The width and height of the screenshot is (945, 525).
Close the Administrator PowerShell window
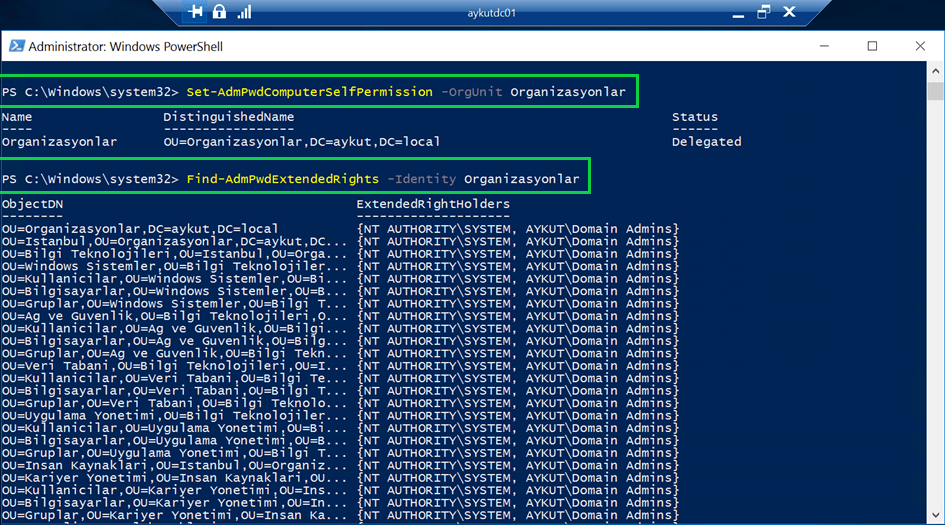920,47
